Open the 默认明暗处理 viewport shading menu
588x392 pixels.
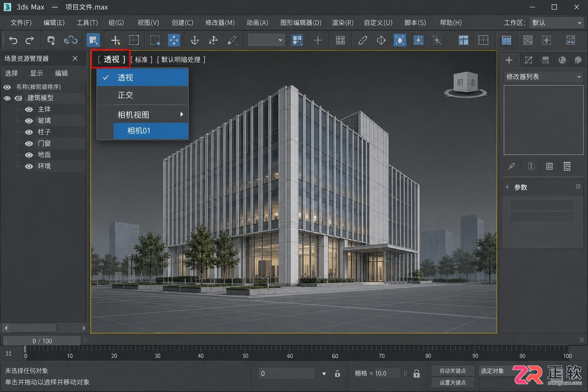(x=181, y=60)
